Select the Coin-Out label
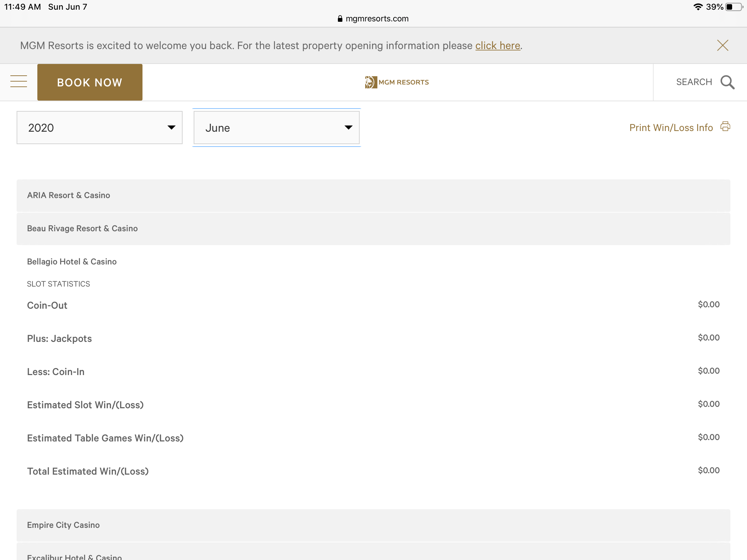747x560 pixels. point(47,305)
